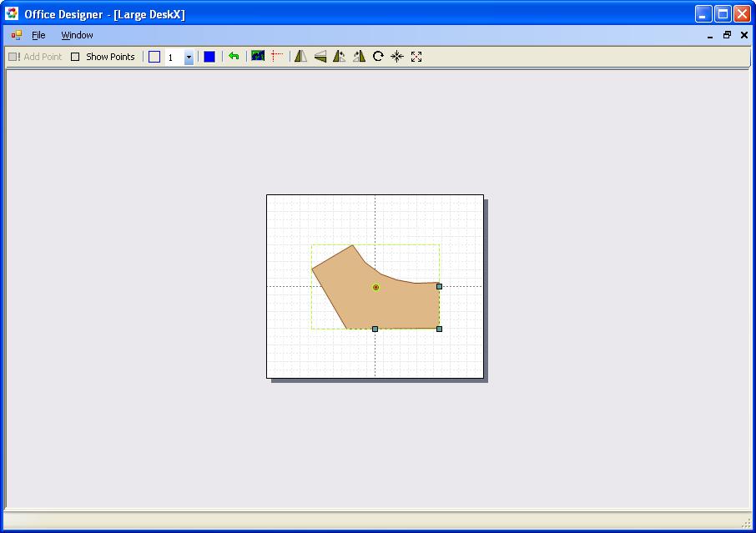
Task: Open the Window menu
Action: [77, 35]
